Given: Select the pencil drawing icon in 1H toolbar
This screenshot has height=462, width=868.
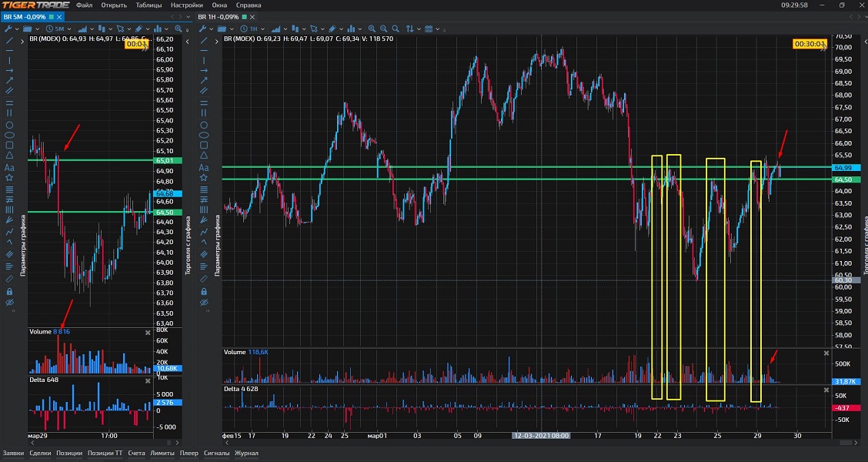Looking at the screenshot, I should (332, 28).
